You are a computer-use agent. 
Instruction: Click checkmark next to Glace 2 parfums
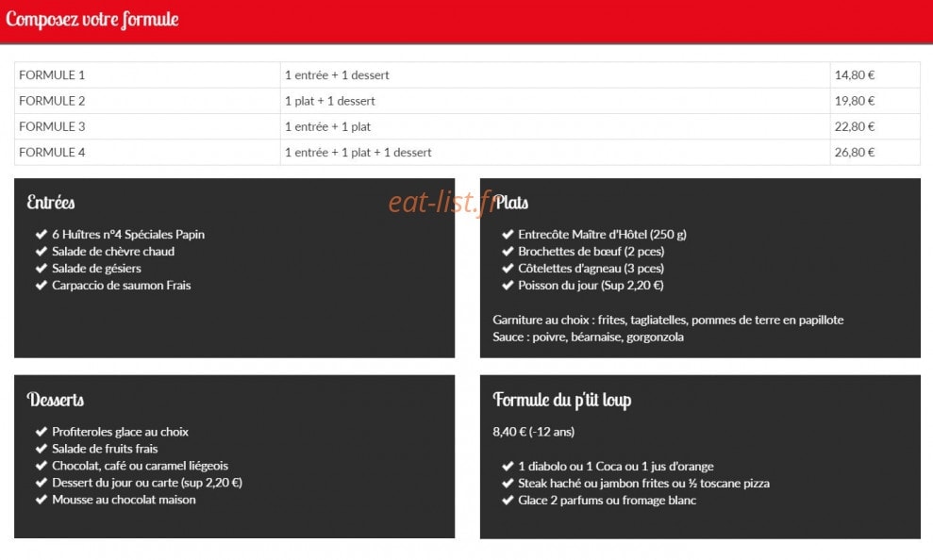(x=508, y=500)
